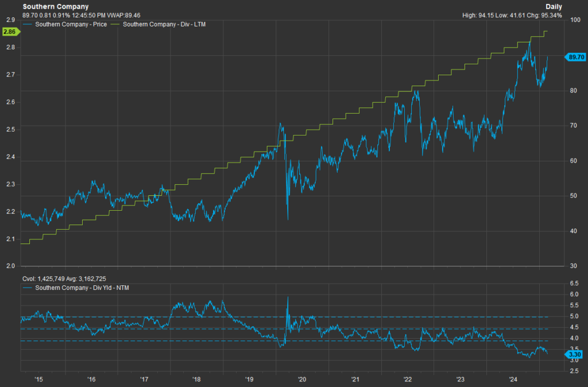Click the 89.70 0.81 0.91% VWAP quote line

[82, 16]
